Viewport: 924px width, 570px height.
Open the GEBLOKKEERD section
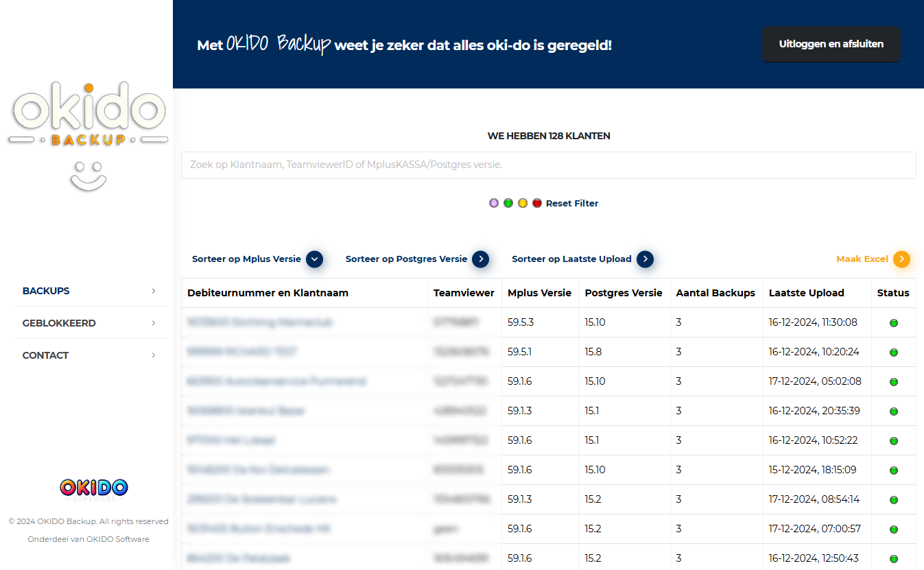tap(59, 323)
